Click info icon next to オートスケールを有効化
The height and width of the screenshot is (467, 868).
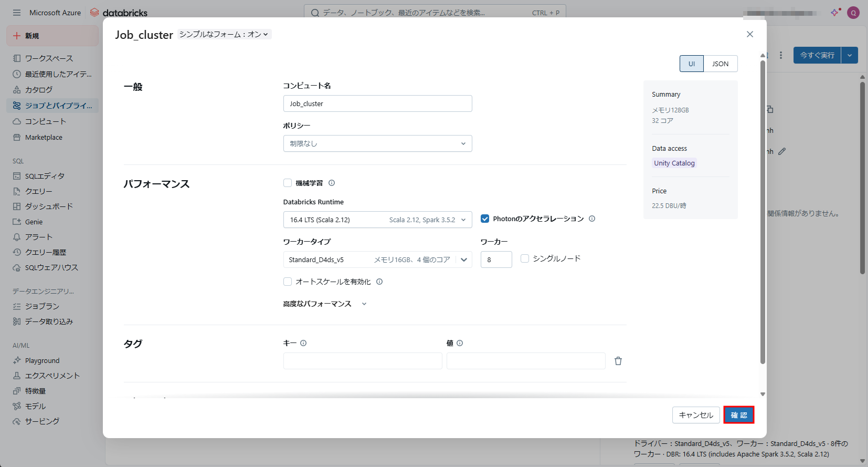pyautogui.click(x=379, y=282)
